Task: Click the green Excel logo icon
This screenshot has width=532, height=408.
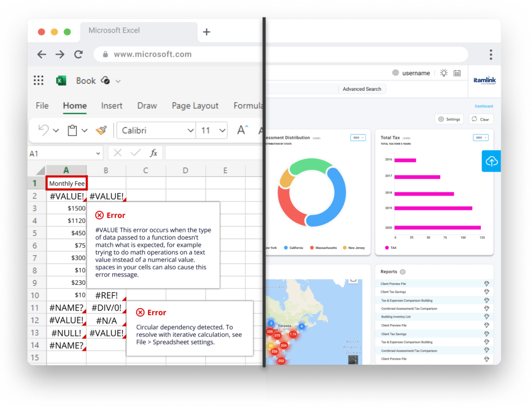Action: coord(61,81)
